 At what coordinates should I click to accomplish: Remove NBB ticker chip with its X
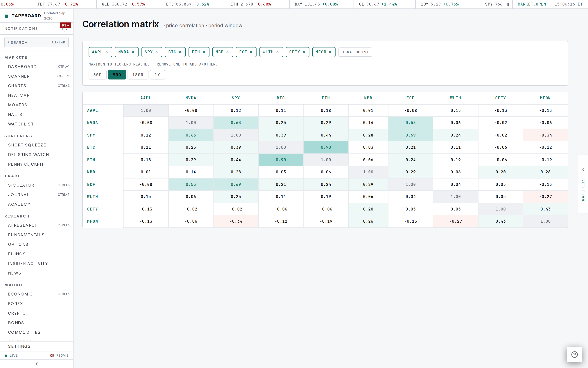[227, 52]
